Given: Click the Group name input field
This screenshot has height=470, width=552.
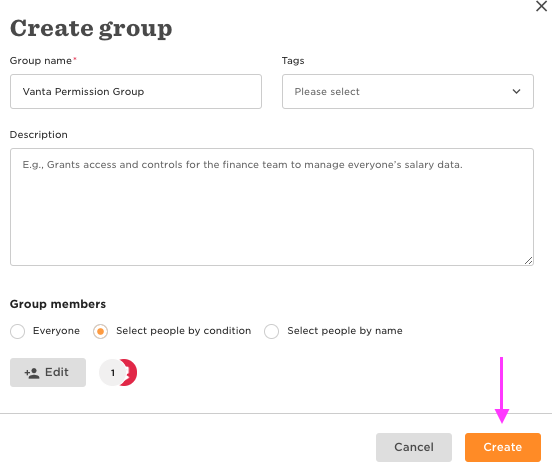Looking at the screenshot, I should (136, 92).
